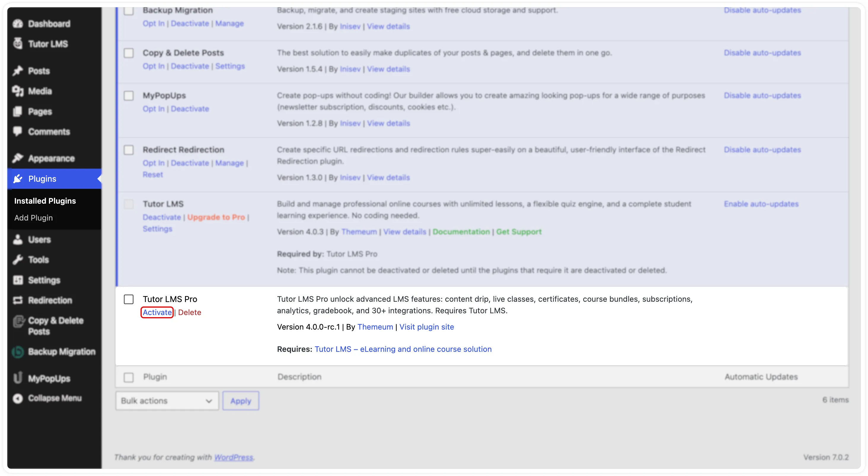This screenshot has height=476, width=868.
Task: Deactivate the MyPopUps plugin
Action: point(190,108)
